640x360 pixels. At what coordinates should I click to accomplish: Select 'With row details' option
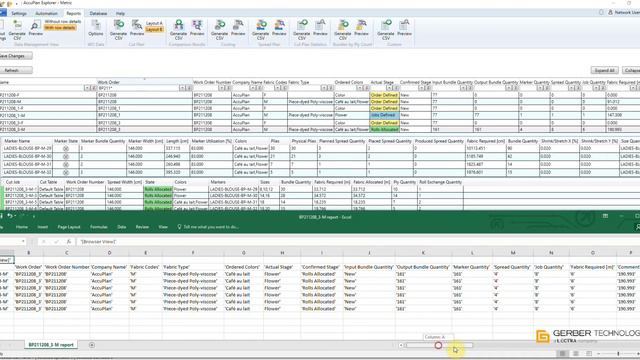click(x=60, y=28)
